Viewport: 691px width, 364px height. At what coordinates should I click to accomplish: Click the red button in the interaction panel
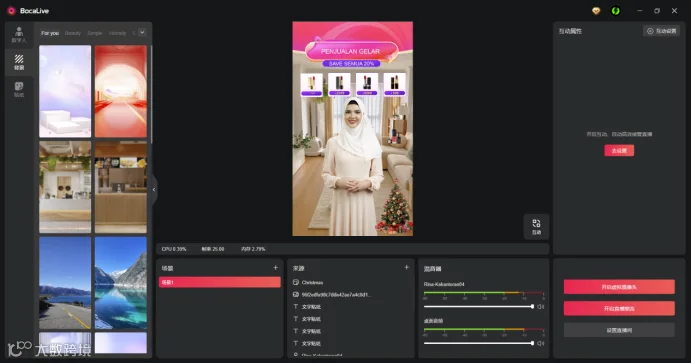coord(619,151)
